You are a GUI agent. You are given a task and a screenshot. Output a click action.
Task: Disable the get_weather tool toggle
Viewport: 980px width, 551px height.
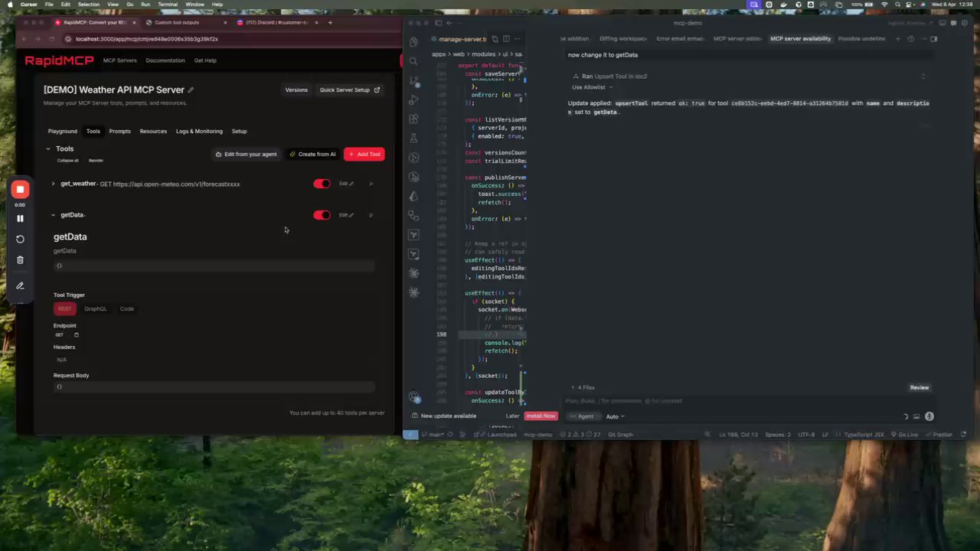coord(322,184)
